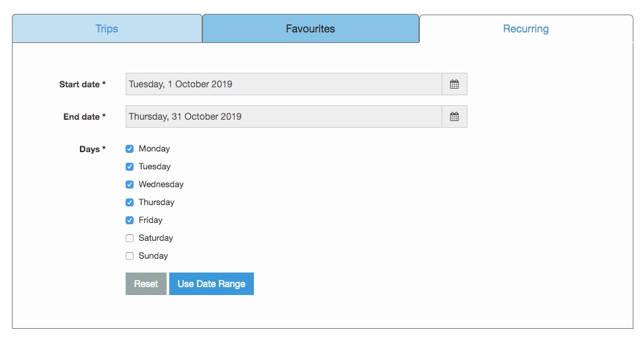Viewport: 644px width, 342px height.
Task: Click the Sunday label text
Action: pyautogui.click(x=153, y=256)
